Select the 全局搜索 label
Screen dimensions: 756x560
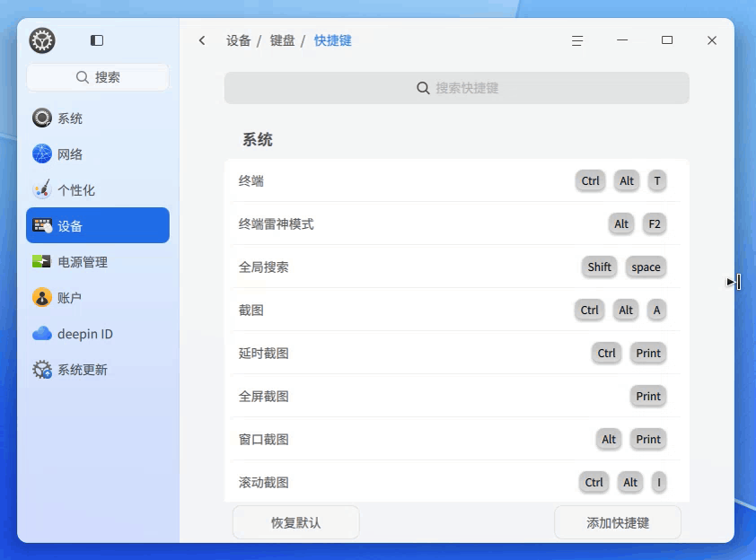pos(264,267)
